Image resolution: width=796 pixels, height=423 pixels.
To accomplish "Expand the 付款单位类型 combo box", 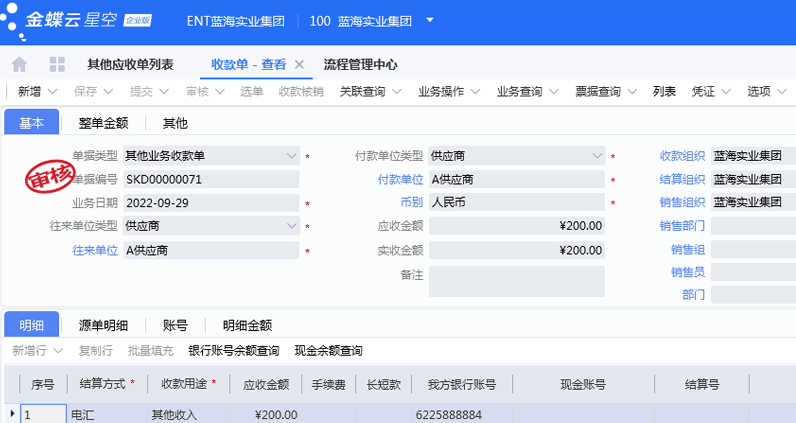I will pos(597,156).
